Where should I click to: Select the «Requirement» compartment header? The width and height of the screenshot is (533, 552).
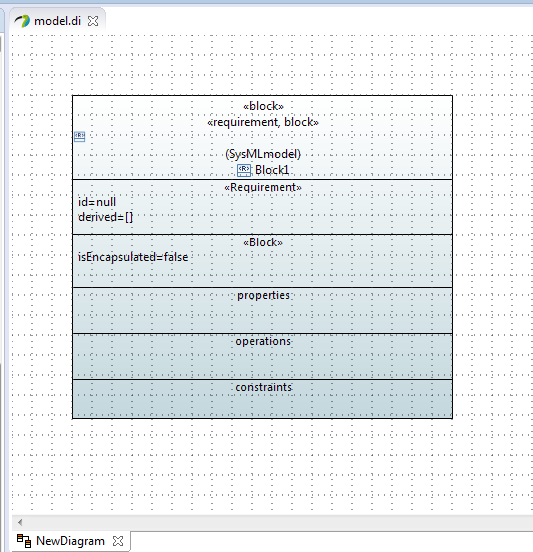pos(263,187)
